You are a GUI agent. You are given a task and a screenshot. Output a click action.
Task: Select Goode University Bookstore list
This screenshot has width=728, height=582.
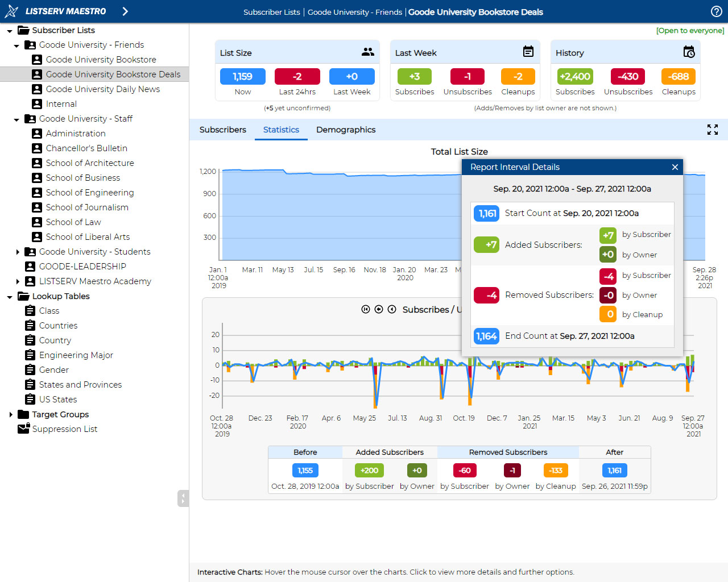point(101,60)
